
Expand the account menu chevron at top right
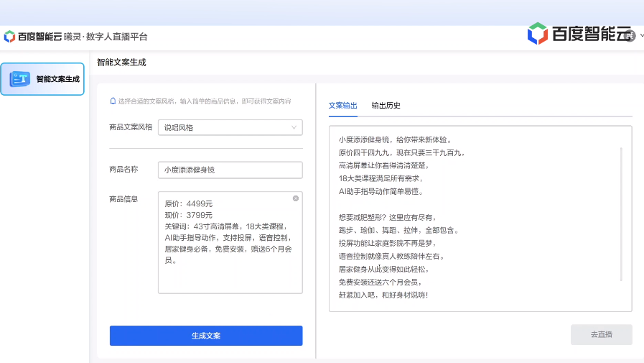642,36
